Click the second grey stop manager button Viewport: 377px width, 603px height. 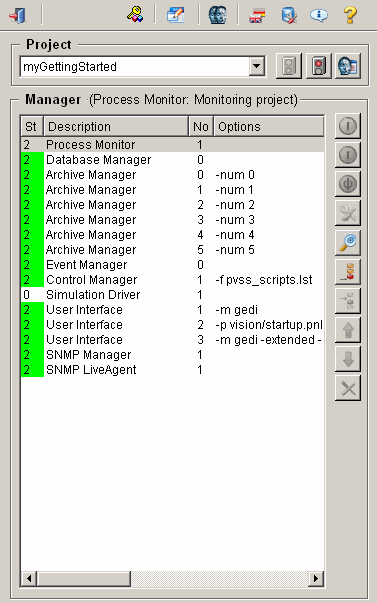(x=348, y=155)
